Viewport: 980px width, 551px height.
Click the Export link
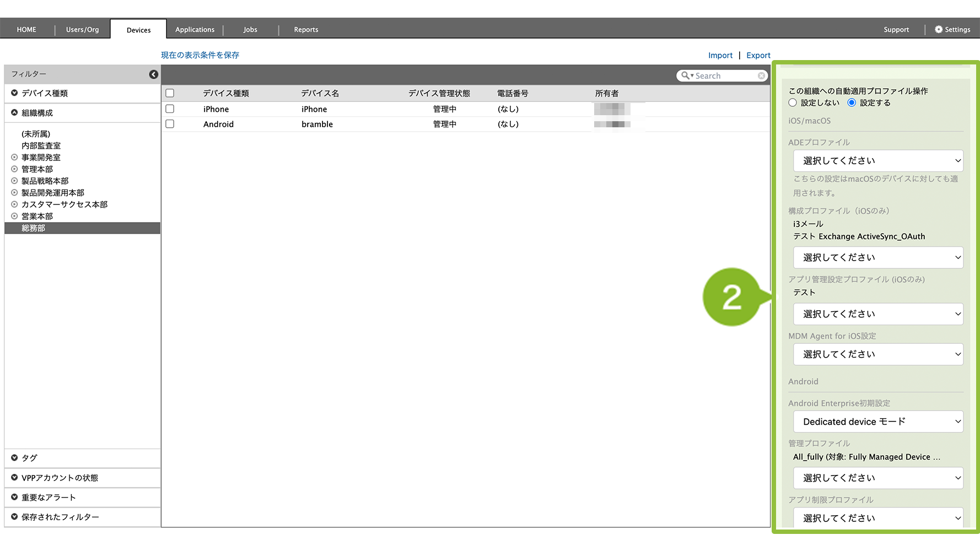pos(758,56)
